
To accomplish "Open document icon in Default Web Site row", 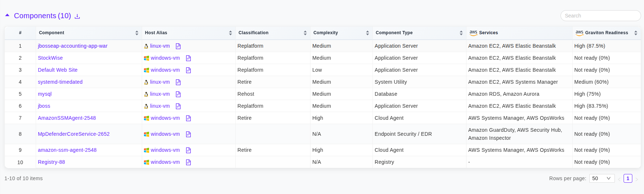I will pyautogui.click(x=188, y=70).
